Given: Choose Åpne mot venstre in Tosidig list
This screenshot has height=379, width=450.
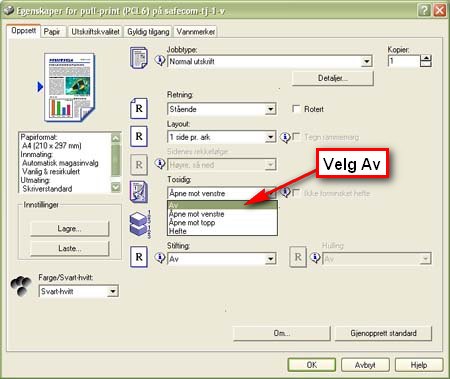Looking at the screenshot, I should (x=222, y=214).
